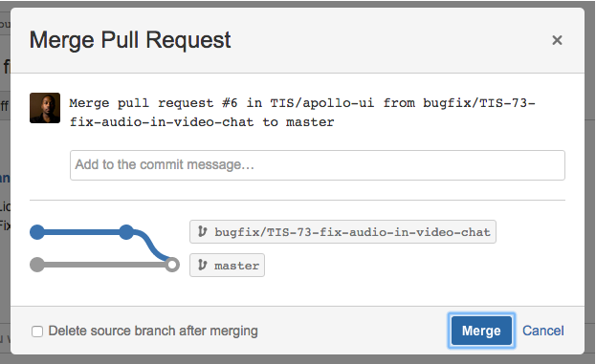This screenshot has width=596, height=364.
Task: Select the bugfix/TIS-73-fix-audio-in-video-chat branch label
Action: (x=342, y=231)
